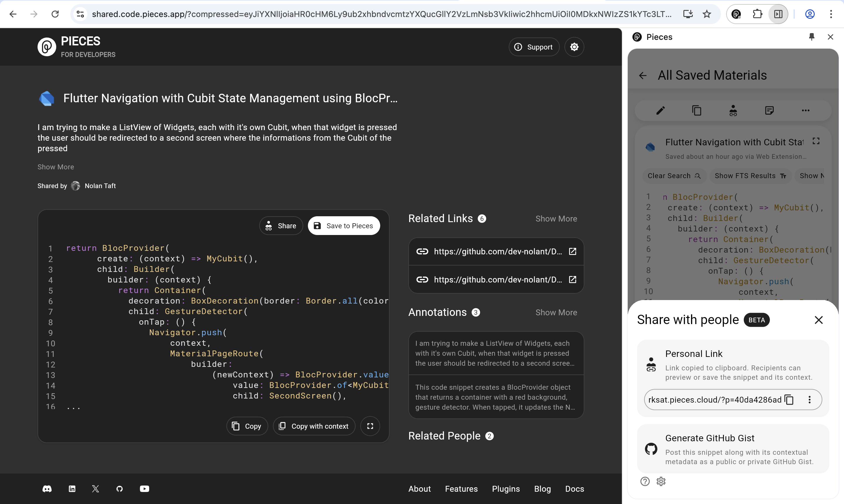The width and height of the screenshot is (844, 504).
Task: Click the pencil edit icon in side panel
Action: (660, 110)
